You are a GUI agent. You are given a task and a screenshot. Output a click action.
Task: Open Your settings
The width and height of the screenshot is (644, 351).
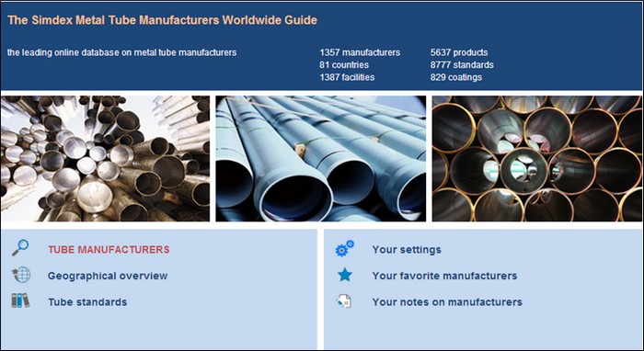tap(407, 250)
